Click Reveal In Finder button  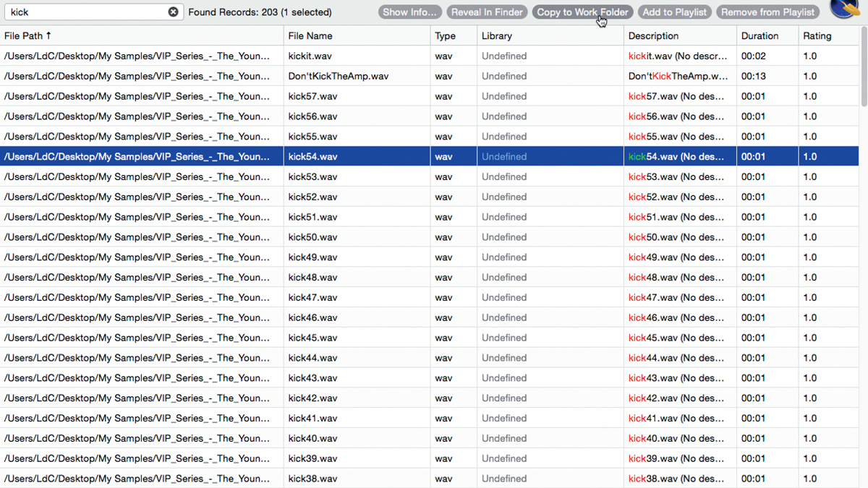(x=487, y=12)
